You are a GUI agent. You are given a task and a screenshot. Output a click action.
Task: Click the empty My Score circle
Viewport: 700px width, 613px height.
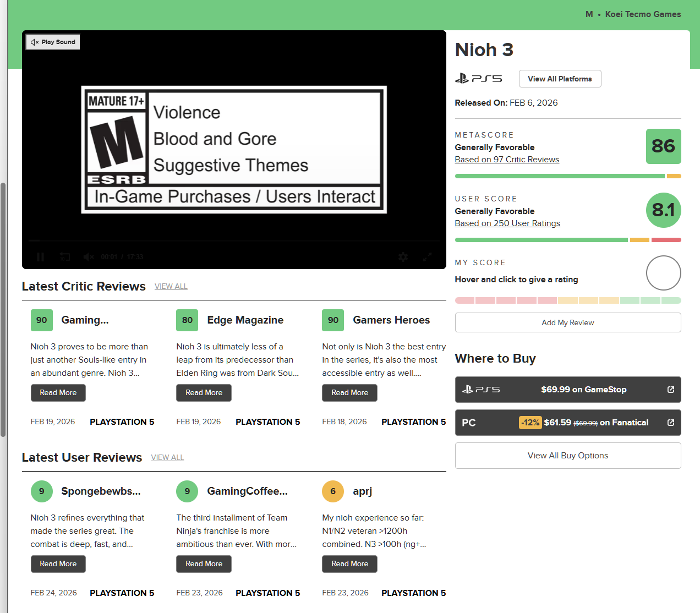coord(663,273)
